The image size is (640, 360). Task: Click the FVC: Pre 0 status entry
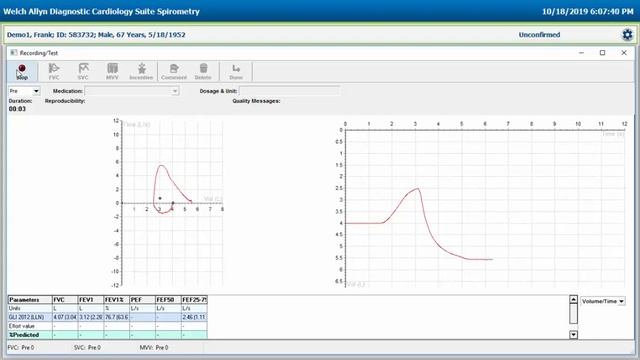click(x=21, y=348)
